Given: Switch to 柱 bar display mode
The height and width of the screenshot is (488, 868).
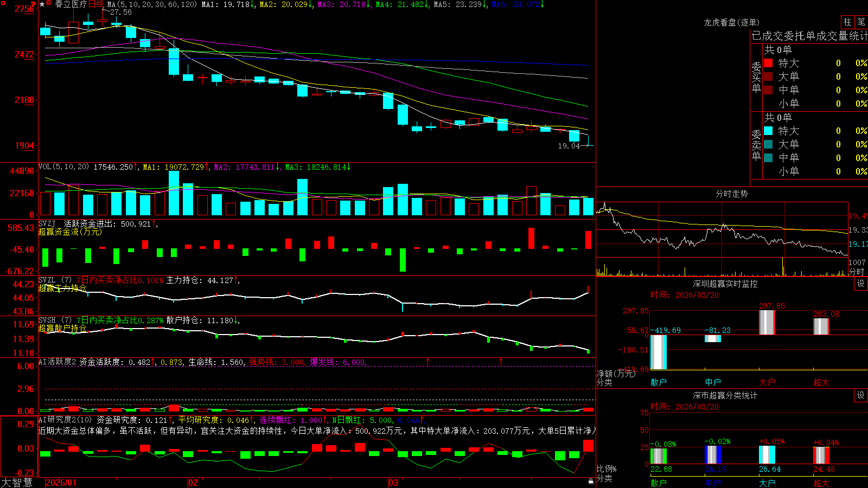Looking at the screenshot, I should click(x=847, y=22).
